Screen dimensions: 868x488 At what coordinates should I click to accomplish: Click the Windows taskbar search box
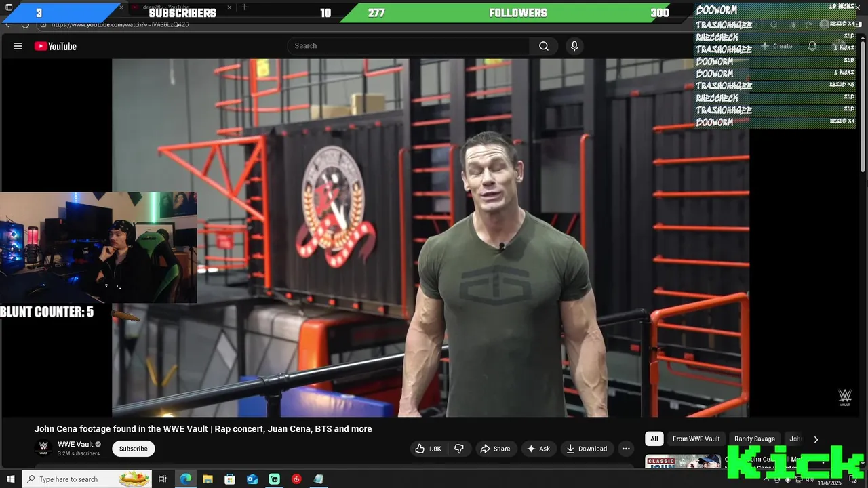[x=87, y=479]
